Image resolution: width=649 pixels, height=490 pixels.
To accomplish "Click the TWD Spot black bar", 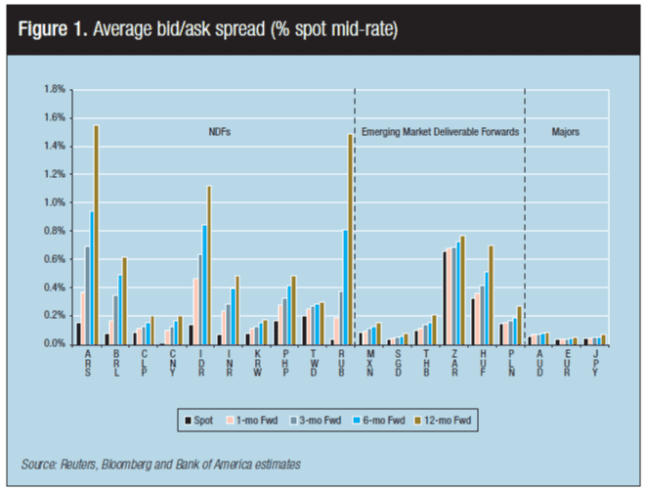I will pyautogui.click(x=305, y=331).
